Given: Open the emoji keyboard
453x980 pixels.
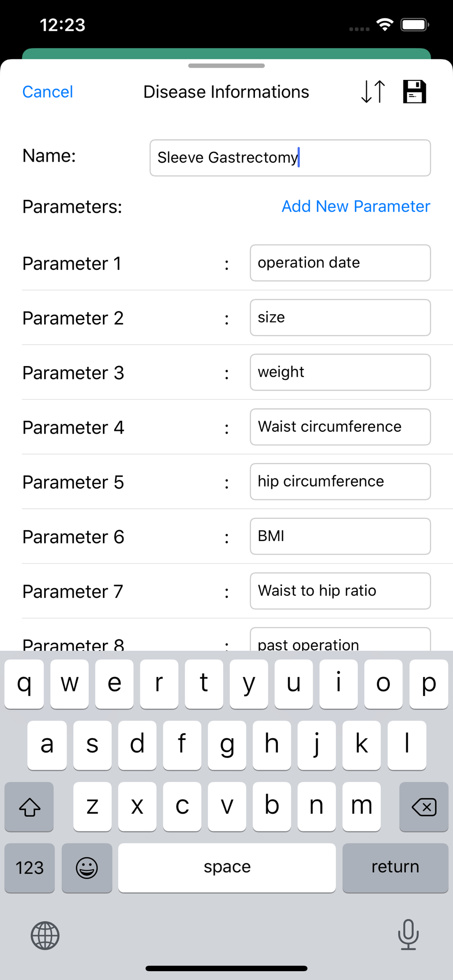Looking at the screenshot, I should point(87,868).
